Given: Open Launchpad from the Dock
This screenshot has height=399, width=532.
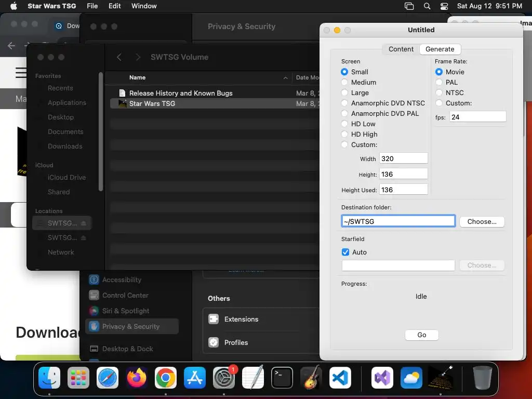Looking at the screenshot, I should click(78, 378).
